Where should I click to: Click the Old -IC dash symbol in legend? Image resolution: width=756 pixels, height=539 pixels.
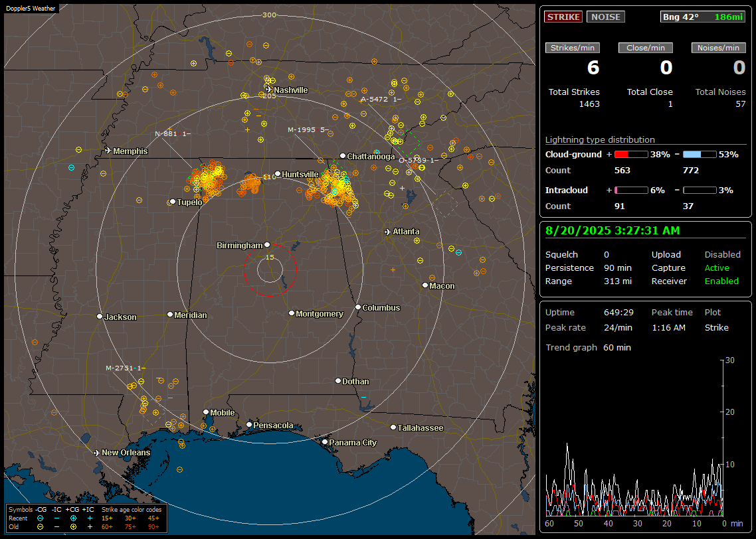[57, 527]
